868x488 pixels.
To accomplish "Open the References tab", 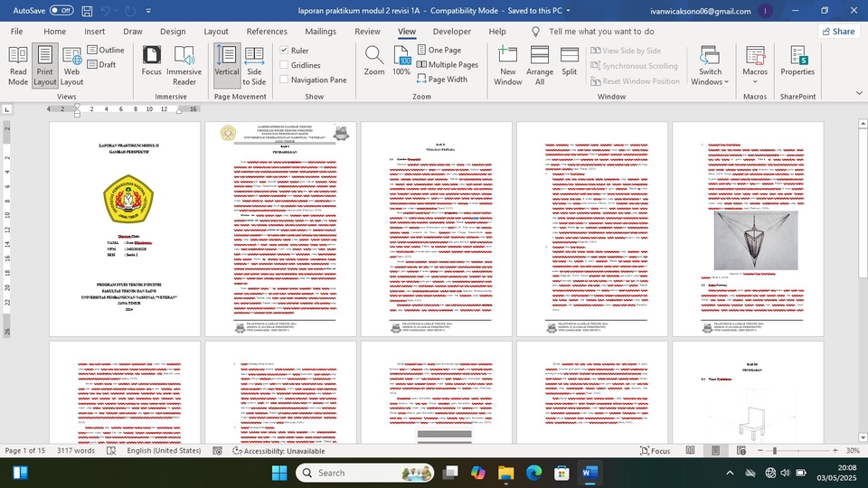I will click(267, 32).
